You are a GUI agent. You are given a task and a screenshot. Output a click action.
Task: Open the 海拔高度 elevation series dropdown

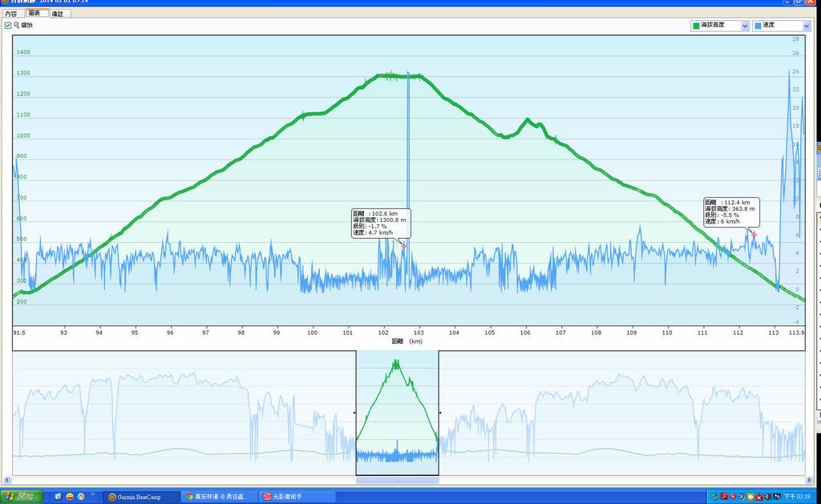coord(719,25)
